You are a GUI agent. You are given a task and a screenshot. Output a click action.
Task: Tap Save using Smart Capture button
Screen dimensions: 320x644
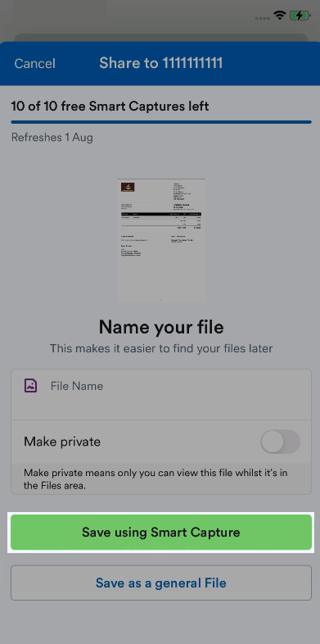click(161, 533)
